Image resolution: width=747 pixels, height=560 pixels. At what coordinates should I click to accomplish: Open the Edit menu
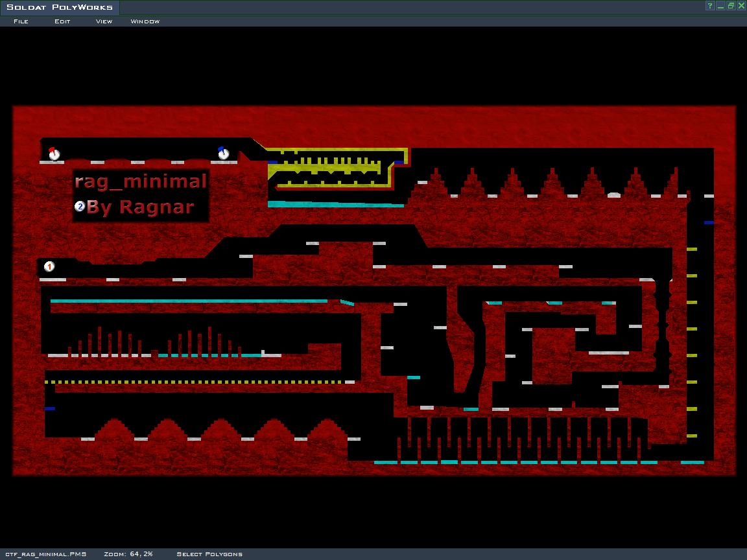pyautogui.click(x=62, y=21)
